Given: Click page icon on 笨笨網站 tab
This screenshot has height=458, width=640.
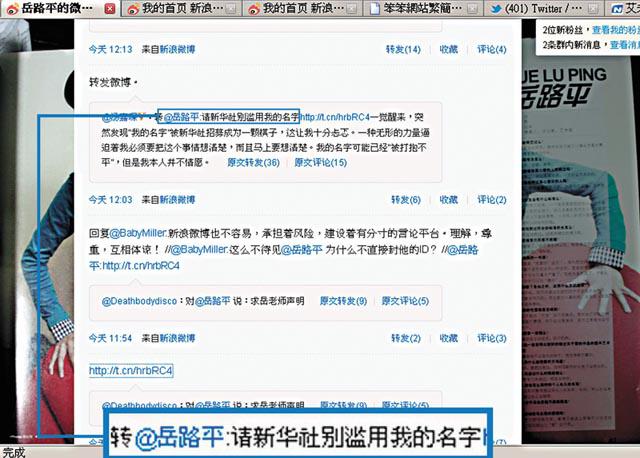Looking at the screenshot, I should click(375, 9).
